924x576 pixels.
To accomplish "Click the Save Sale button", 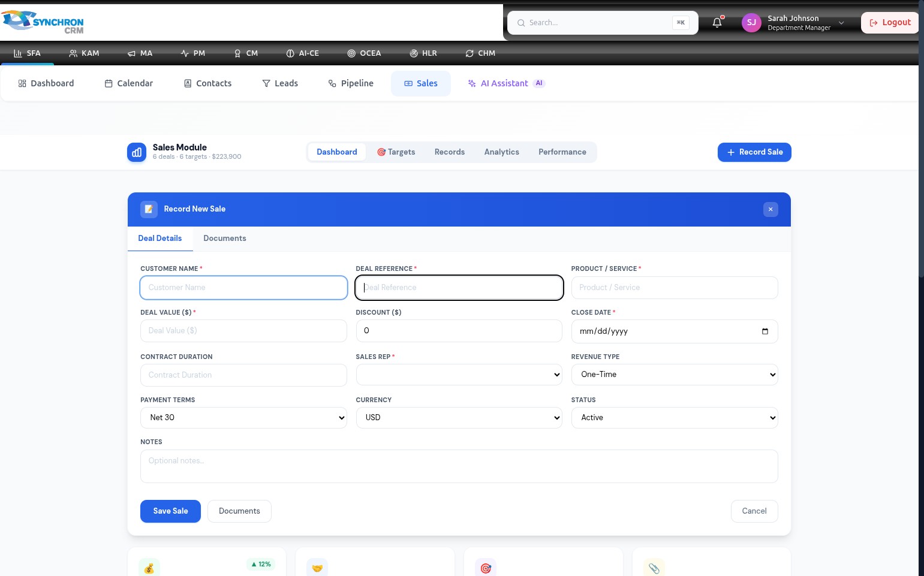I will click(x=170, y=511).
